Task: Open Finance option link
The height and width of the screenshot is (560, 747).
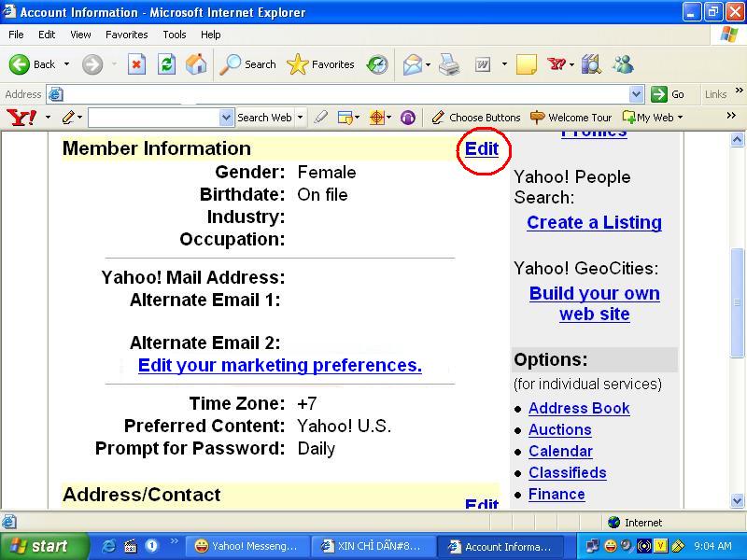Action: coord(557,495)
